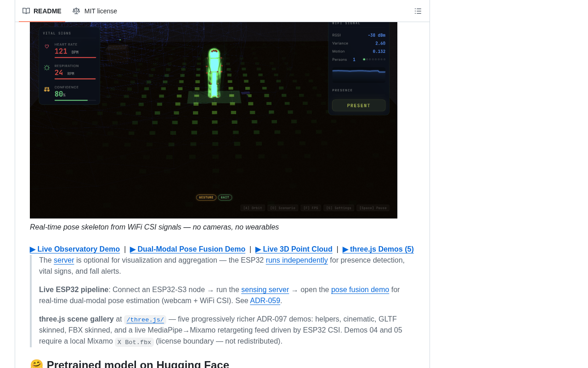588x368 pixels.
Task: Click the [A] Orbit hint in the image
Action: point(253,208)
